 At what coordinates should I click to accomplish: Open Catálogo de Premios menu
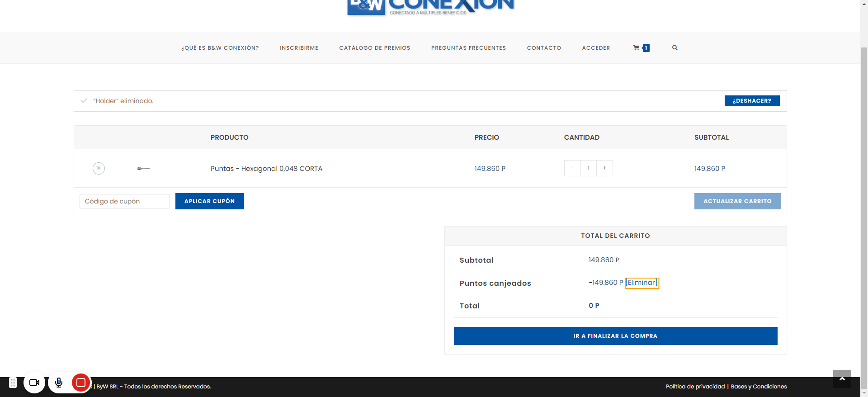[x=374, y=48]
